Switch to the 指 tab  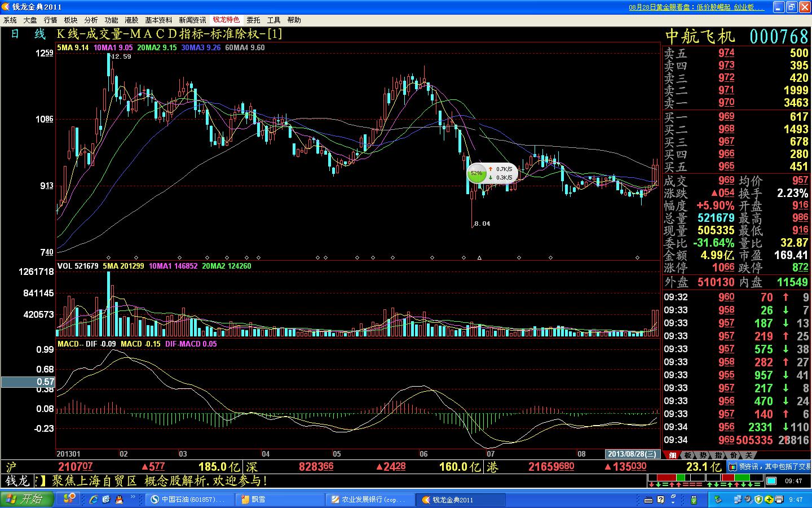click(x=718, y=455)
